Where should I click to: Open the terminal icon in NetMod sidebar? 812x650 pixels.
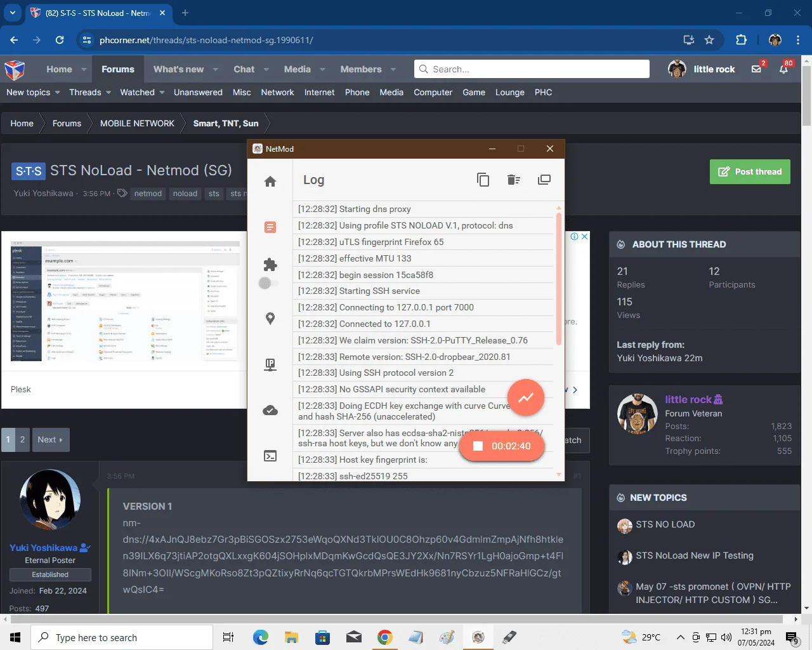270,456
